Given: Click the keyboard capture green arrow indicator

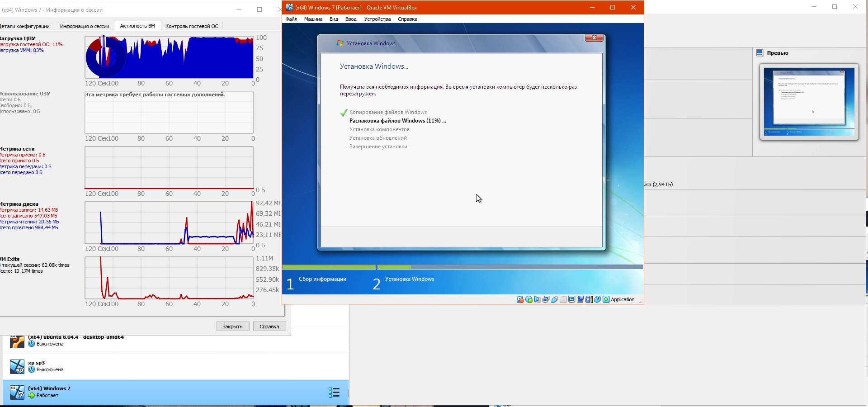Looking at the screenshot, I should pos(606,299).
